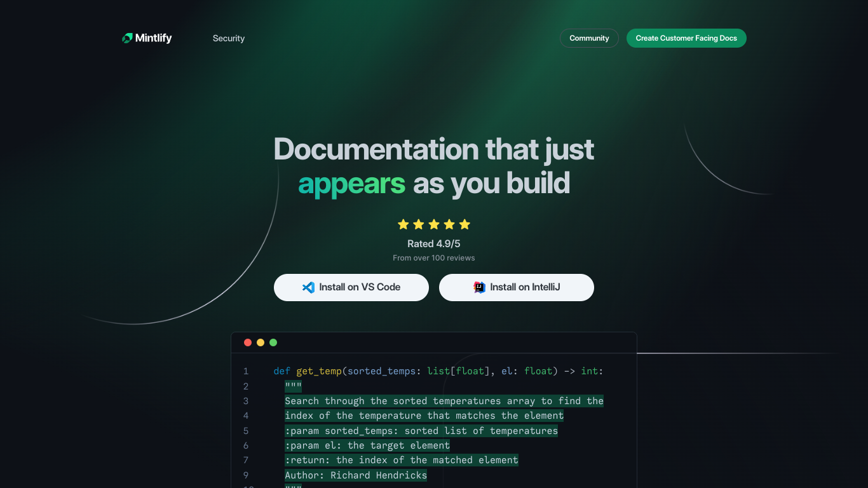Screen dimensions: 868x488
Task: Click ':param sorted_temps' docstring line
Action: (x=421, y=431)
